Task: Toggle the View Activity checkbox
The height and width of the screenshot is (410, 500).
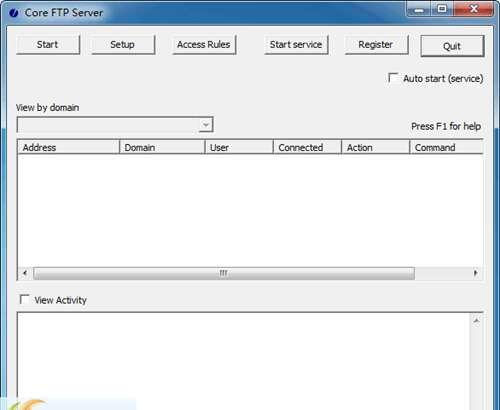Action: [25, 299]
